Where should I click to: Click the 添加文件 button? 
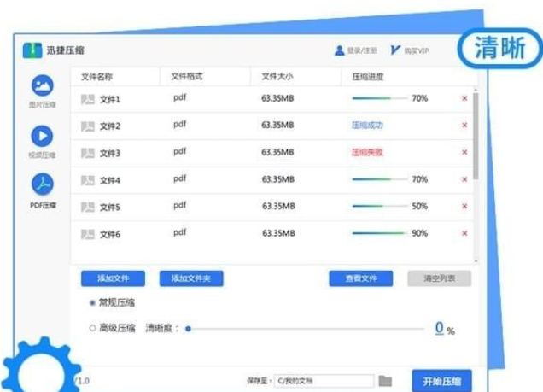click(x=113, y=278)
